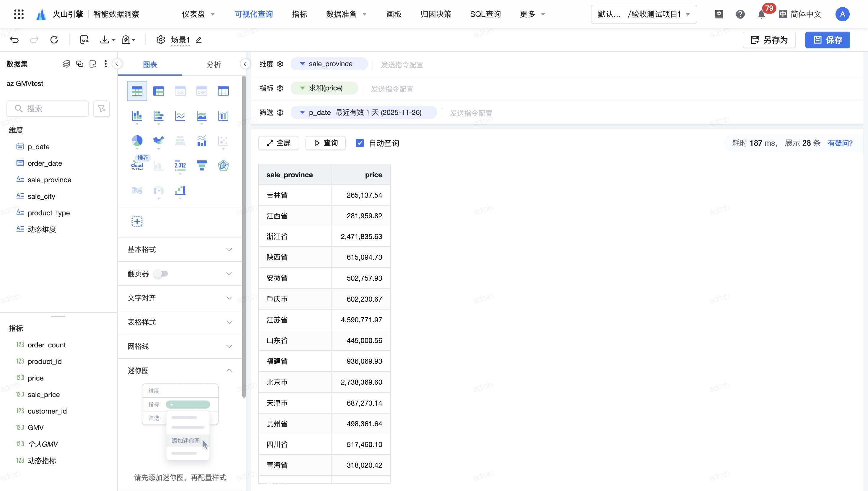Pick the funnel chart type icon
Screen dimensions: 868x491
pyautogui.click(x=202, y=165)
